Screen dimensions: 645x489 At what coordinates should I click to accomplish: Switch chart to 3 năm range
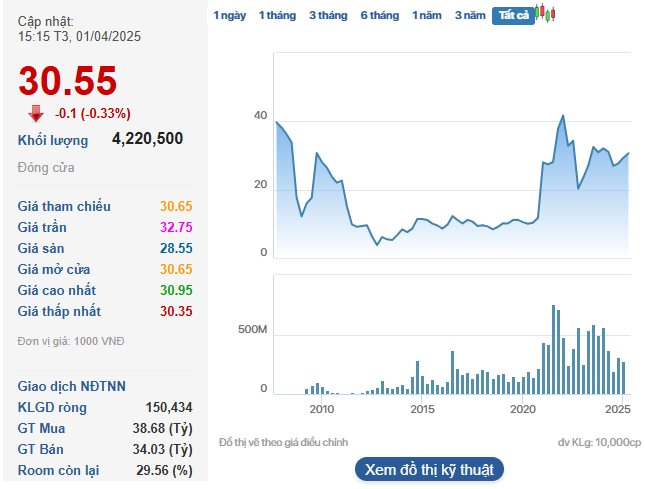(470, 16)
